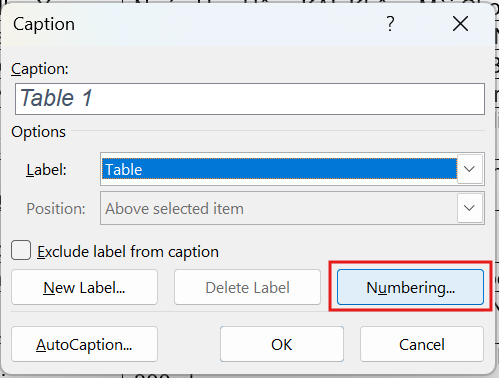Dismiss the dialog with Cancel
The width and height of the screenshot is (499, 378).
point(422,344)
